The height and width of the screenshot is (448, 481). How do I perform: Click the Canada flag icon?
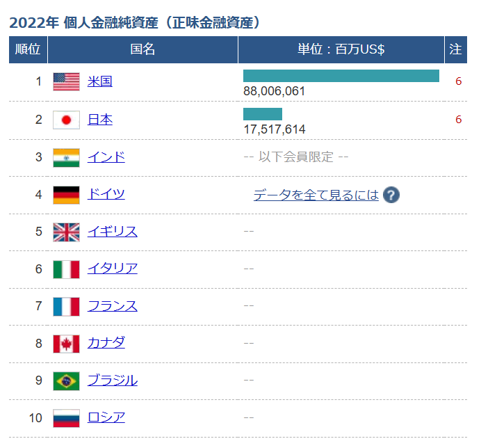click(66, 344)
